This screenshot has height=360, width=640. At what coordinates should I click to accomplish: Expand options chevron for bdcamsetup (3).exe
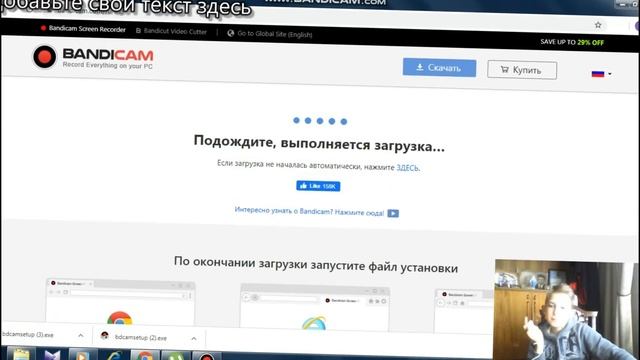click(81, 336)
